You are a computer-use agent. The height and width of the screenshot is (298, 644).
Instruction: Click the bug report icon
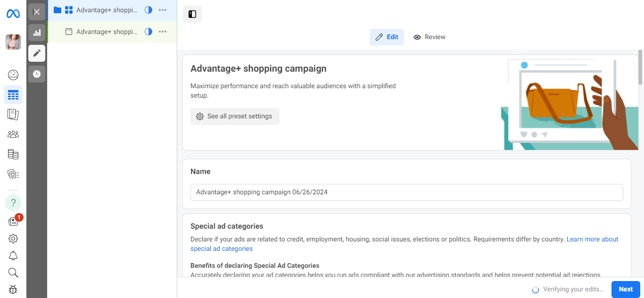point(13,290)
